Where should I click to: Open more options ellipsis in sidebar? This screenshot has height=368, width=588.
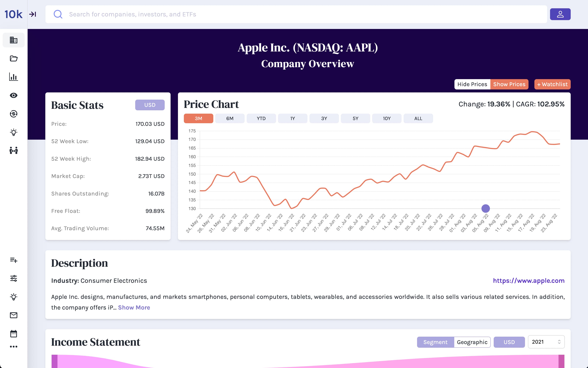14,347
